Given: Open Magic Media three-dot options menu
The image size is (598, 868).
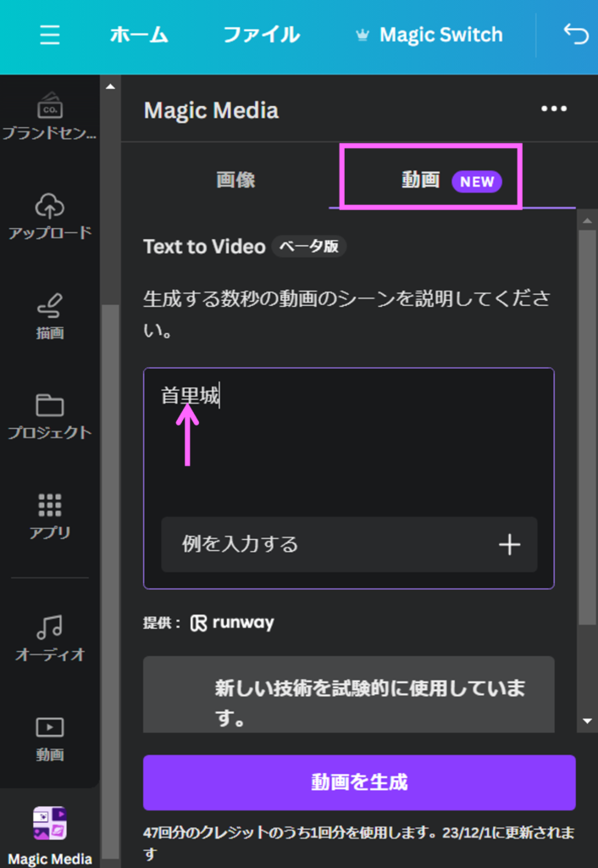Looking at the screenshot, I should click(554, 108).
